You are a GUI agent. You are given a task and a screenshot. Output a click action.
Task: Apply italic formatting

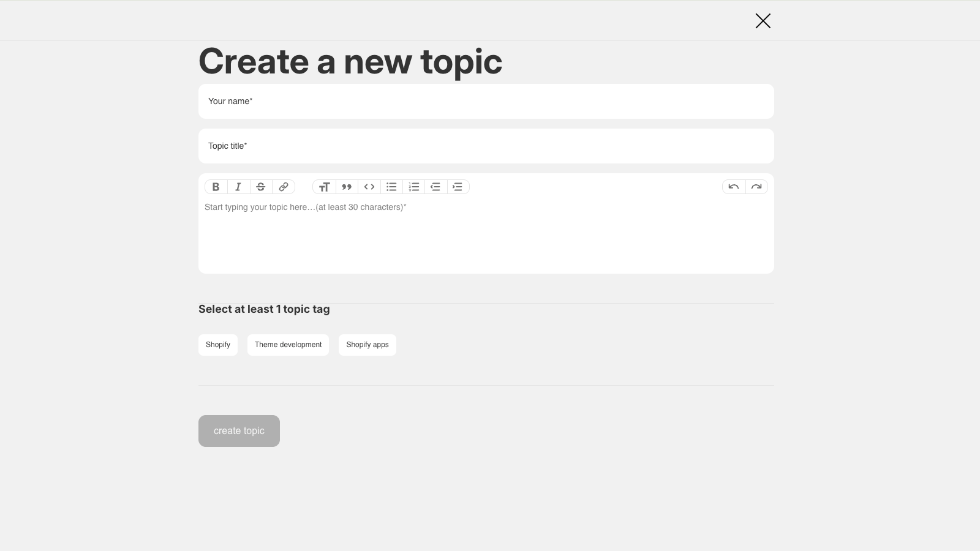pyautogui.click(x=238, y=187)
